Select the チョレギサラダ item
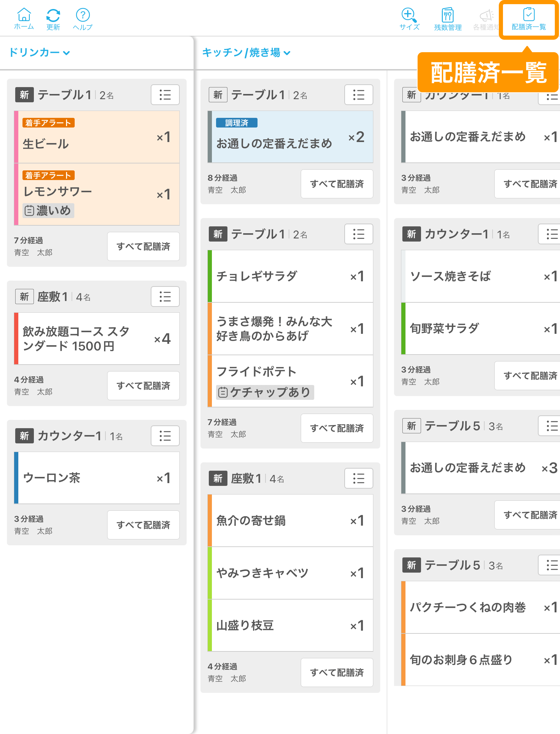Image resolution: width=560 pixels, height=734 pixels. point(290,276)
